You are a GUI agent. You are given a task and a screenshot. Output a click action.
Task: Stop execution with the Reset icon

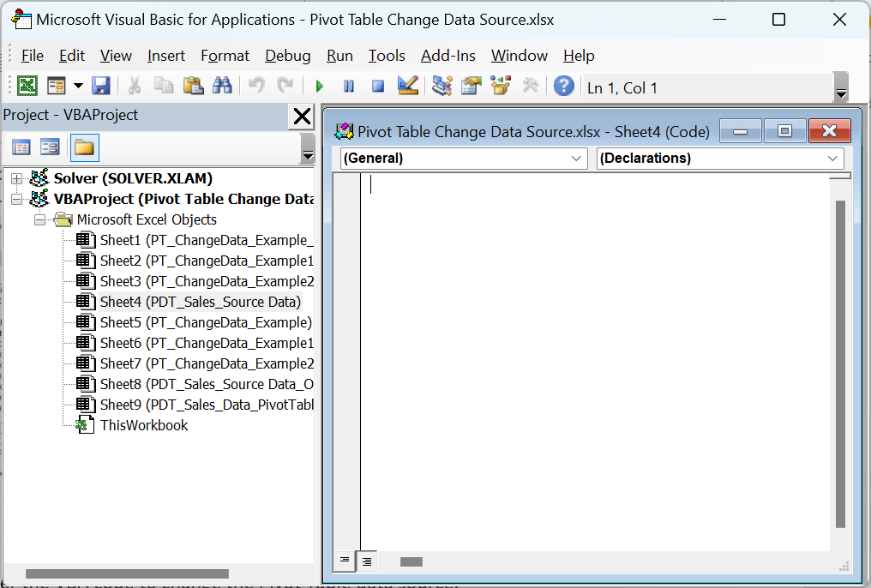pos(377,86)
